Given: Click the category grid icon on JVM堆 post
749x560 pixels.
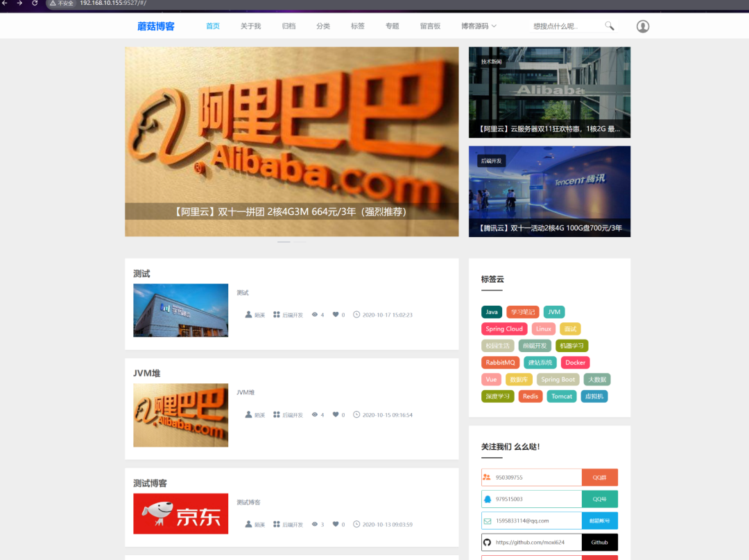Looking at the screenshot, I should 276,414.
